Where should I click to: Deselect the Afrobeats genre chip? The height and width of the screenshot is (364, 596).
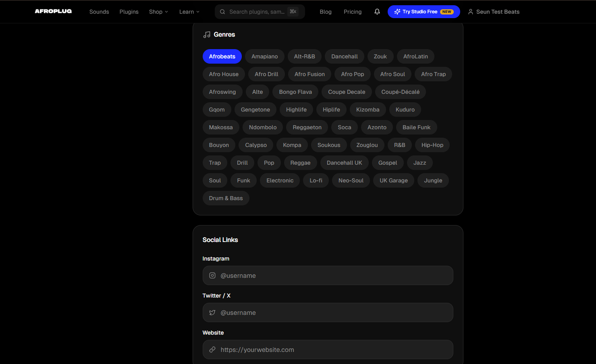(x=222, y=56)
